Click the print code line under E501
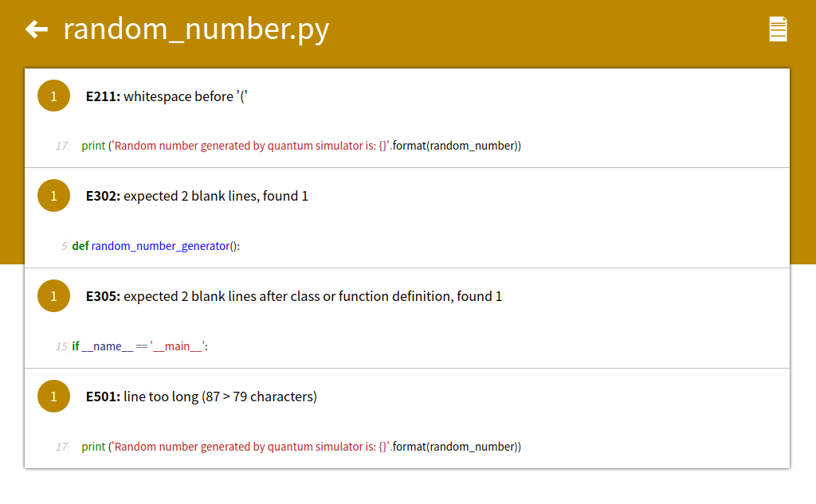Viewport: 816px width, 504px height. click(301, 447)
